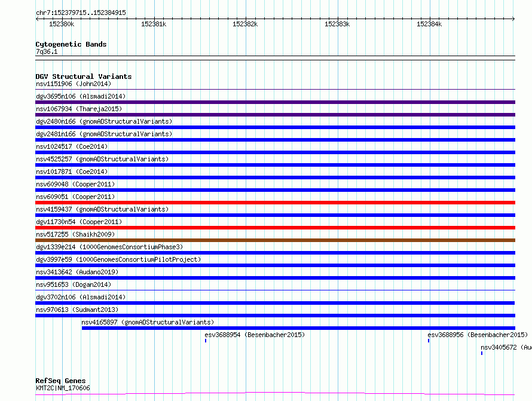Screen dimensions: 532x401
Task: Click the thin line under nsv1151906
Action: click(275, 89)
